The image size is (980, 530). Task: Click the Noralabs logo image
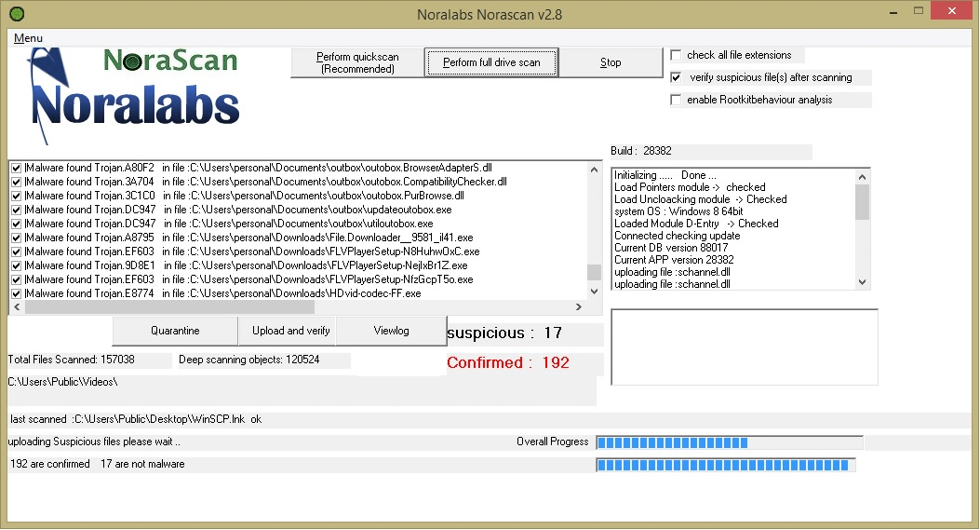point(135,95)
